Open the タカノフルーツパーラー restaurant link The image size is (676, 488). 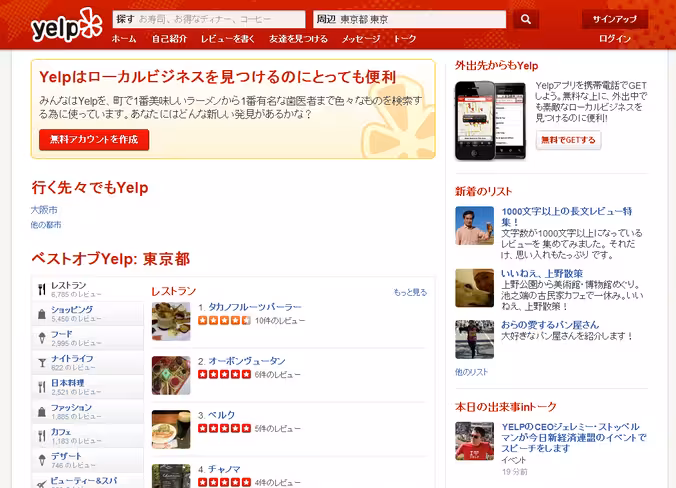point(255,307)
